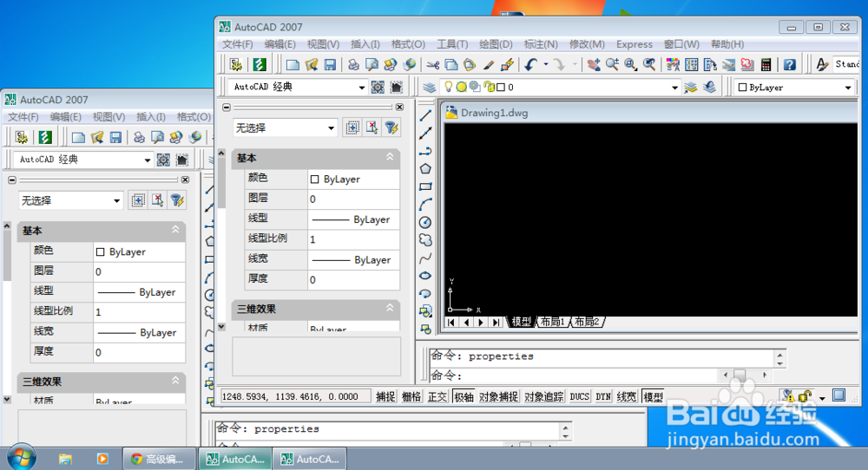Image resolution: width=868 pixels, height=470 pixels.
Task: Click the Plot printer icon in the front window
Action: [353, 65]
